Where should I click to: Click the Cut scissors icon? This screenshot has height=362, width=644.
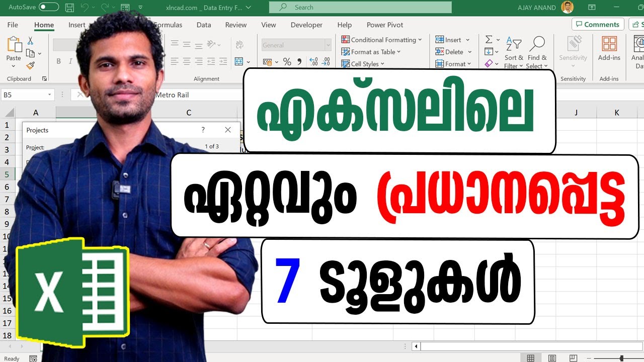click(30, 41)
